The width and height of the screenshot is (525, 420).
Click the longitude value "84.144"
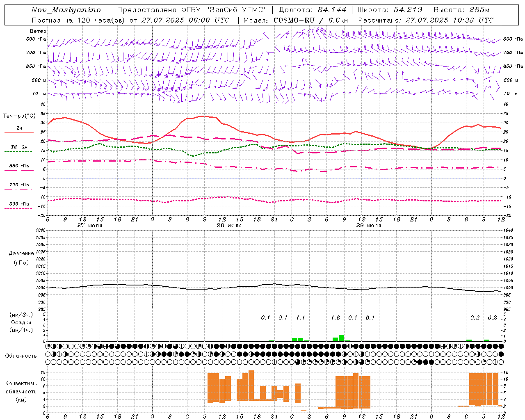[x=332, y=10]
